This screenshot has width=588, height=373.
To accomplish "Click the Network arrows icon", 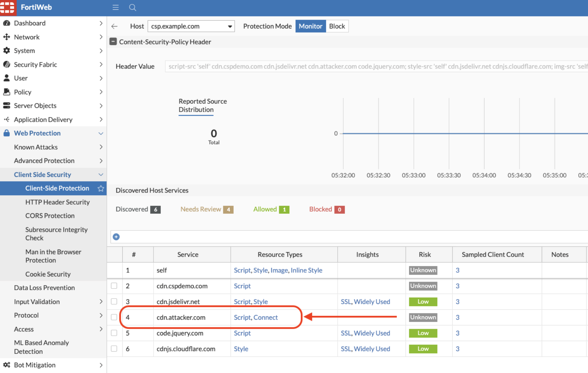I will (x=7, y=37).
